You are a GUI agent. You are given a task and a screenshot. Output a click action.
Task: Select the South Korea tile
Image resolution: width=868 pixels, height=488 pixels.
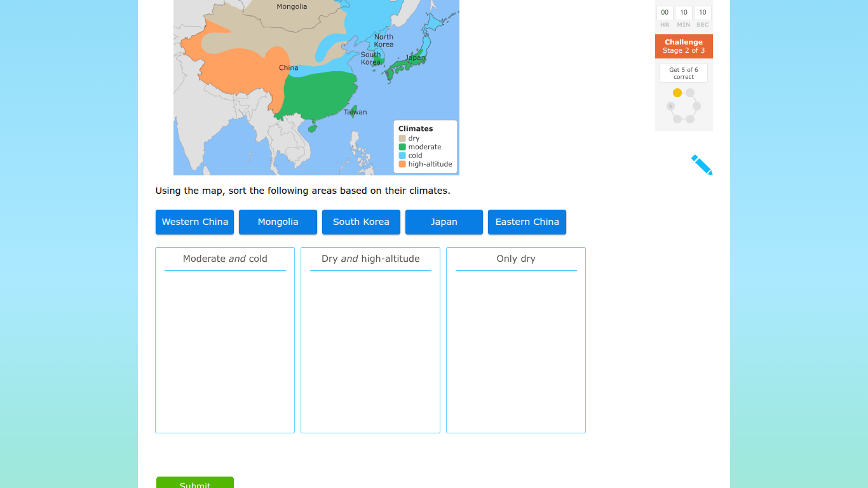(x=361, y=222)
